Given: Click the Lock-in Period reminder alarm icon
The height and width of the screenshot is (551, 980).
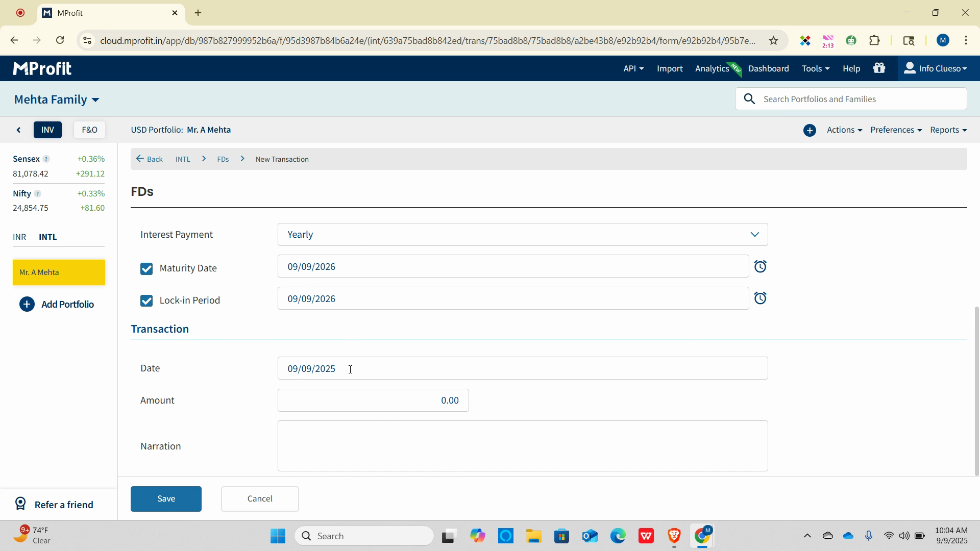Looking at the screenshot, I should pos(760,298).
